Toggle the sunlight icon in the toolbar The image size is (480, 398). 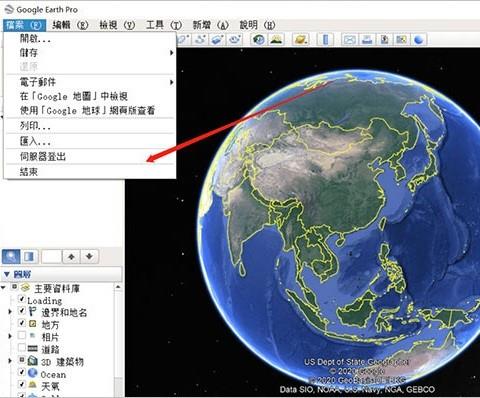pos(276,40)
